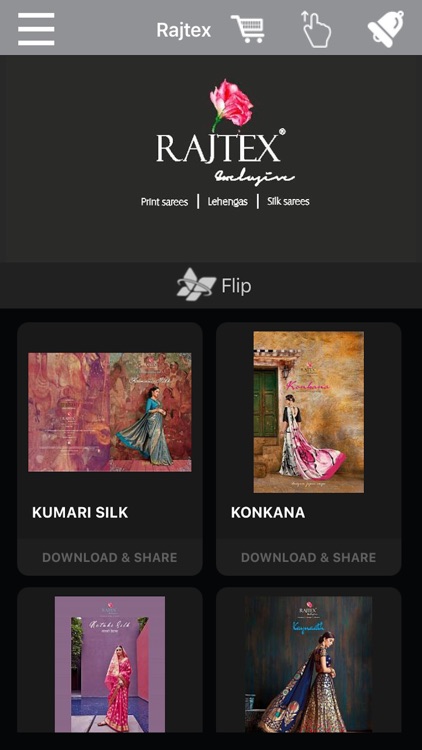Click the Silk sarees banner text
This screenshot has height=750, width=422.
(x=289, y=201)
